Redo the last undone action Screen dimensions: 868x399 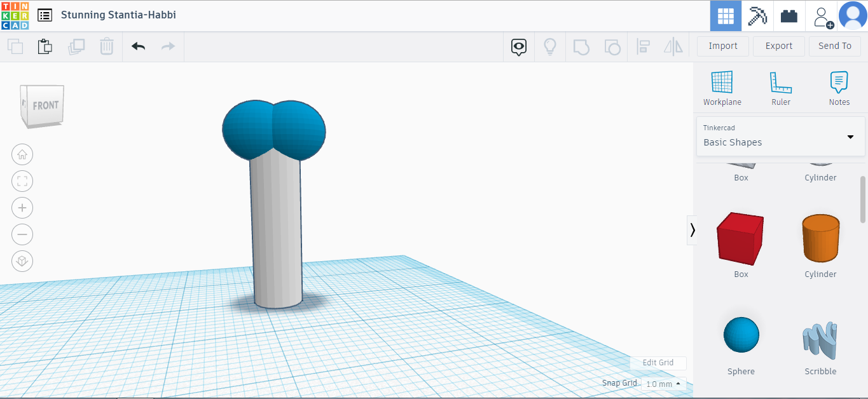(168, 46)
